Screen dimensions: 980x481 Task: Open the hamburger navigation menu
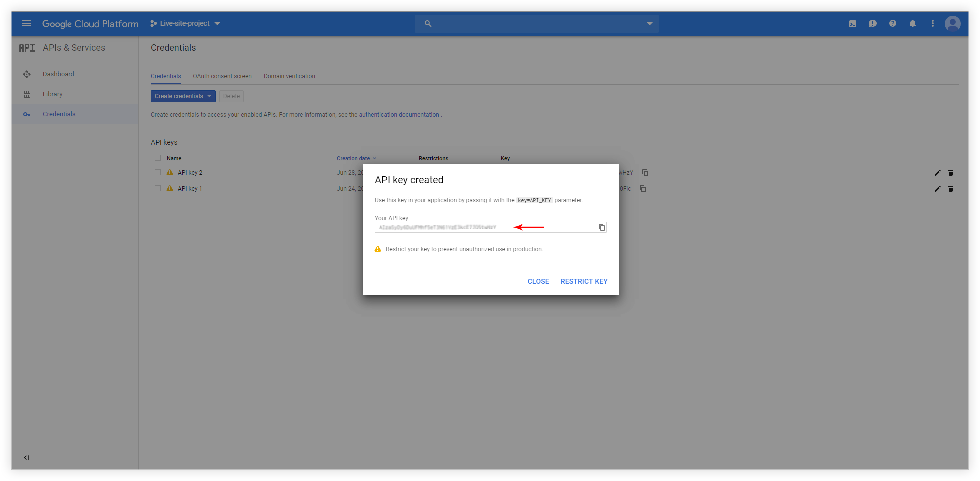coord(27,24)
